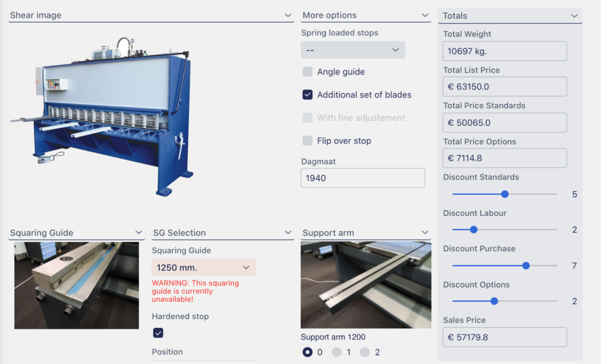Click the Discount Standards value 5
Viewport: 601px width, 364px height.
tap(574, 194)
